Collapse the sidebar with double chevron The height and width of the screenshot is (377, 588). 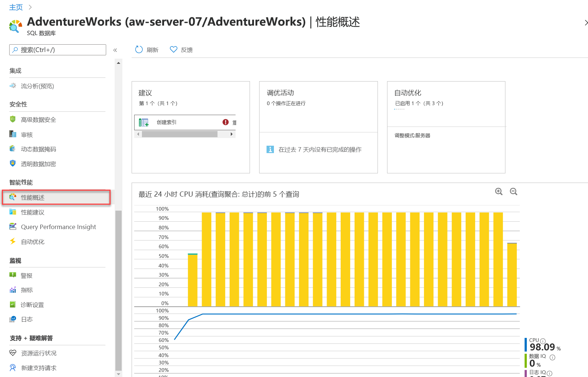coord(115,50)
